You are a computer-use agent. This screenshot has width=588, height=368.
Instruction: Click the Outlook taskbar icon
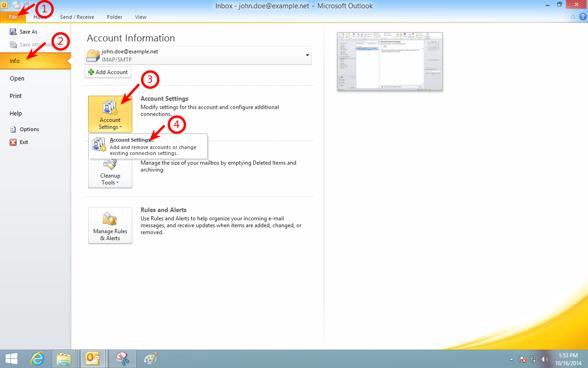click(93, 359)
